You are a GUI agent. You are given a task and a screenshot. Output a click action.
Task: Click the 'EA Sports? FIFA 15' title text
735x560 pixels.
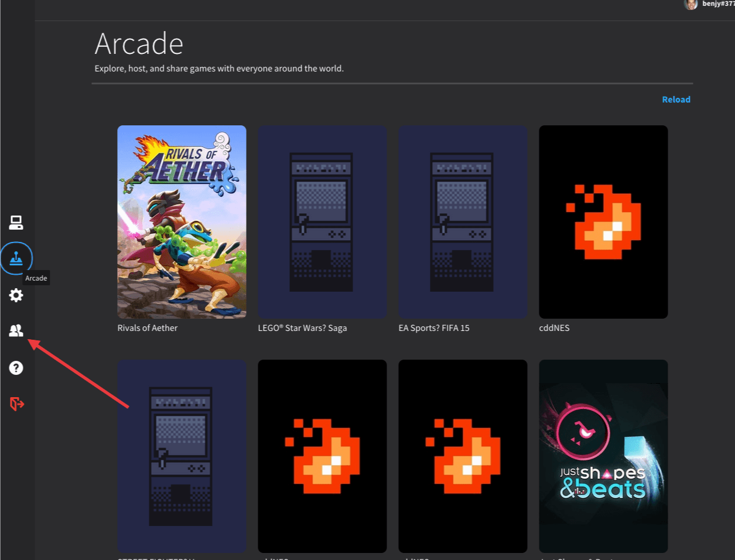pyautogui.click(x=434, y=328)
